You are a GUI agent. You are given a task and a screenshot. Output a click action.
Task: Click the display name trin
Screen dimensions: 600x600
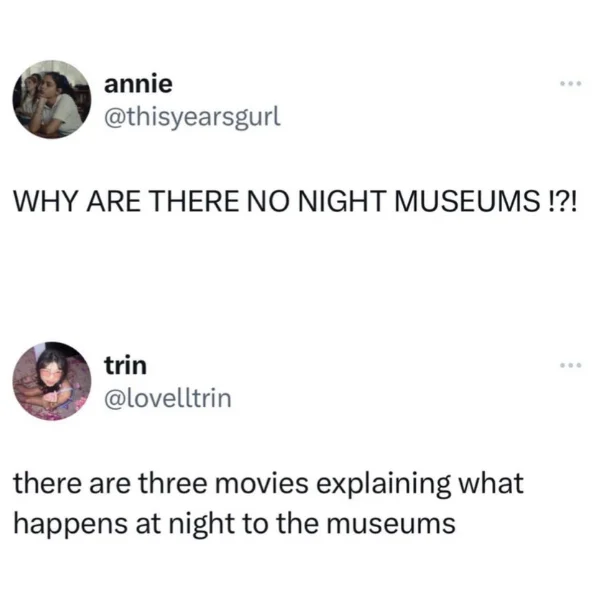(x=126, y=365)
